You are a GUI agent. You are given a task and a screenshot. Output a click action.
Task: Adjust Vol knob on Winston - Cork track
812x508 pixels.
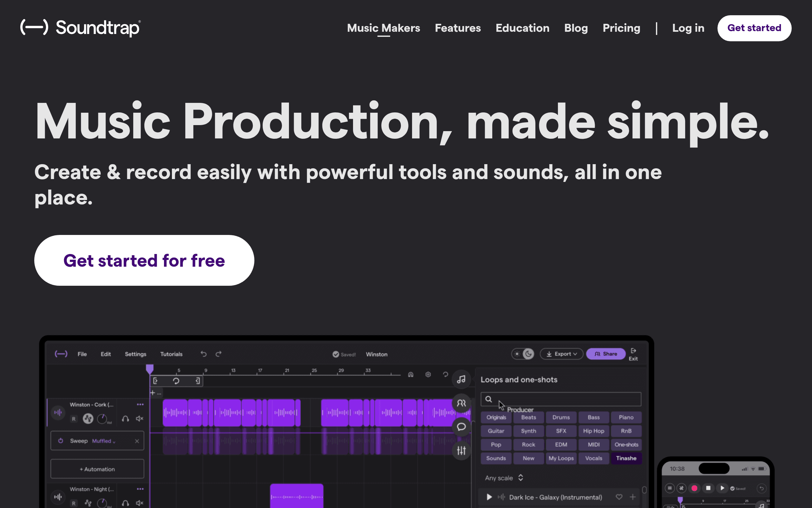click(102, 419)
